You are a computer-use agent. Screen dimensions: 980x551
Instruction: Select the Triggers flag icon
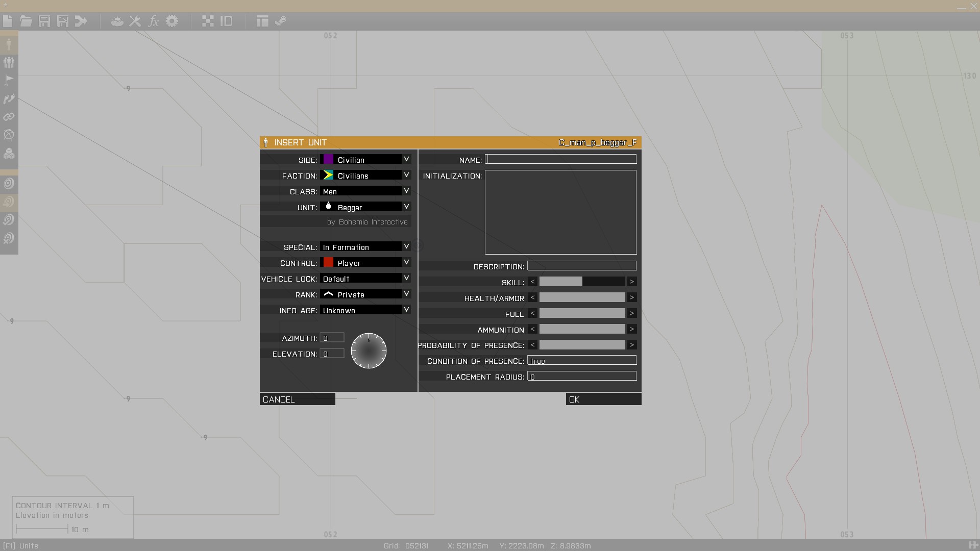tap(9, 80)
